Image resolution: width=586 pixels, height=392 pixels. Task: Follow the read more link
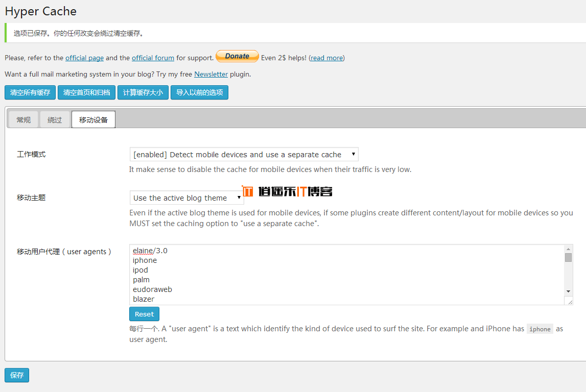326,58
